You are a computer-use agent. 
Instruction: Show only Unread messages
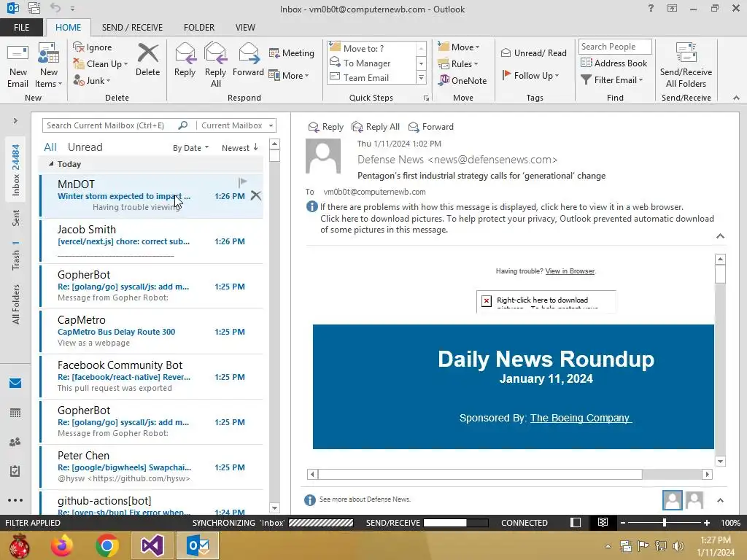(85, 147)
